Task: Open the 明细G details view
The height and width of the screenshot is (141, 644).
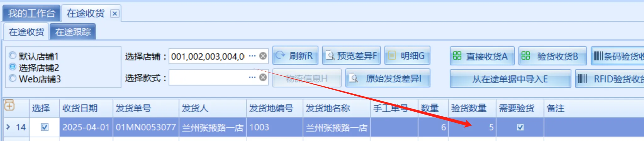Action: pos(407,56)
